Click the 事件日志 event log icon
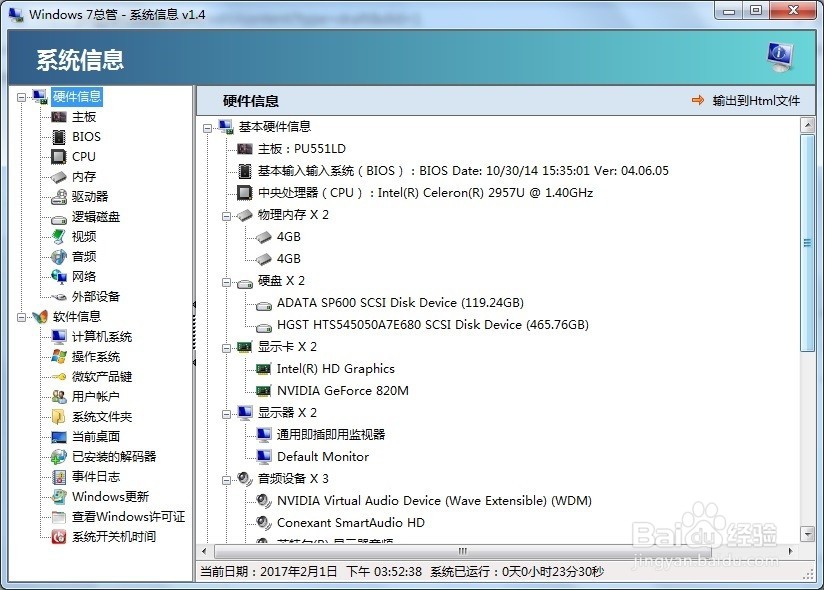The image size is (824, 590). [x=59, y=477]
